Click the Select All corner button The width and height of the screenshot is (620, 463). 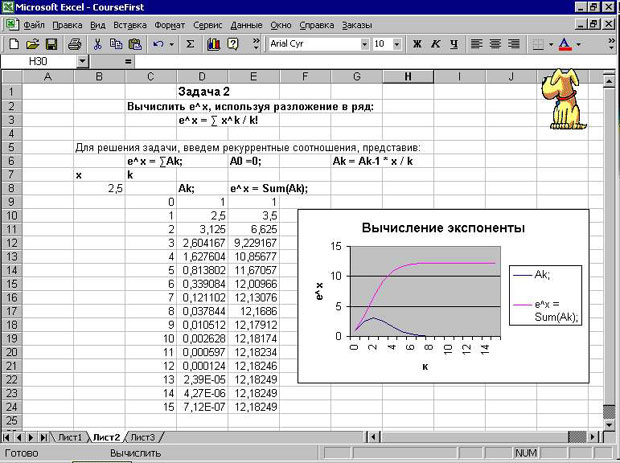click(x=12, y=77)
